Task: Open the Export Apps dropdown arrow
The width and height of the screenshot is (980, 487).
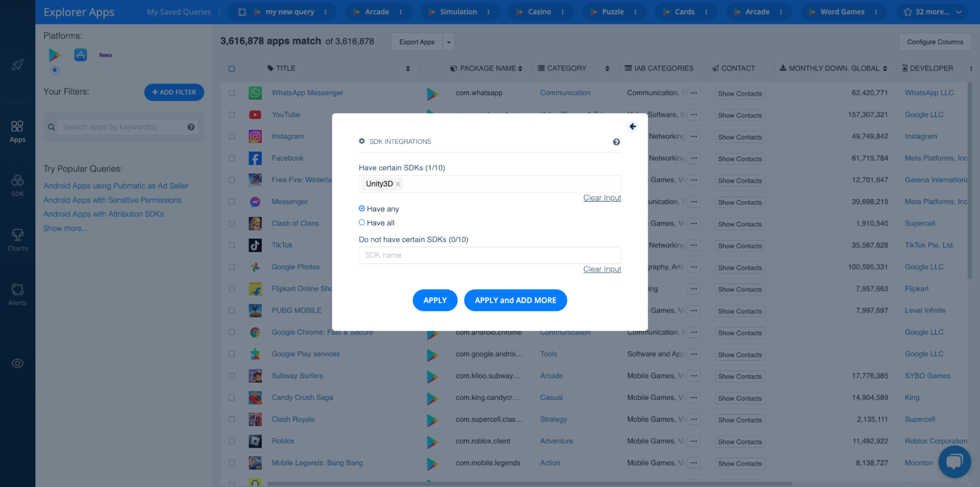Action: pos(449,42)
